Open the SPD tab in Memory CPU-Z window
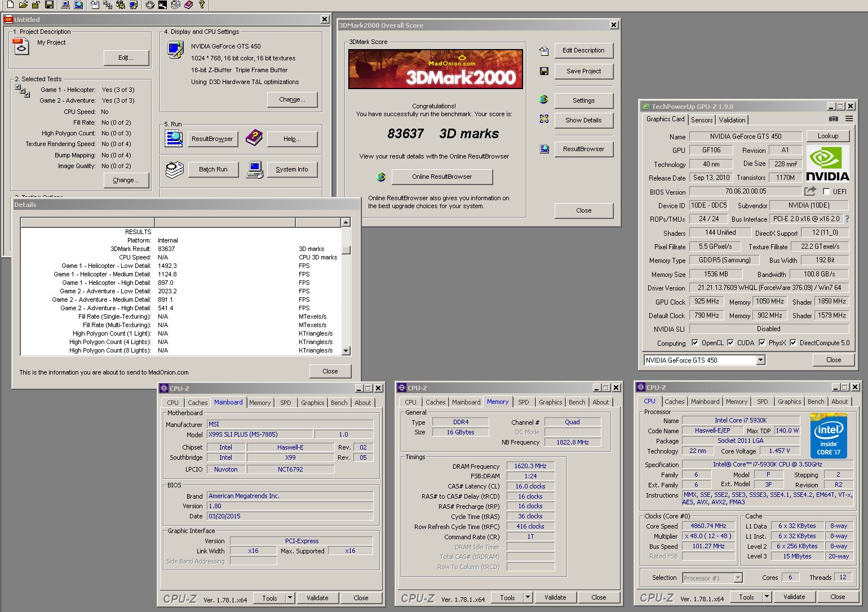The image size is (868, 612). 524,402
